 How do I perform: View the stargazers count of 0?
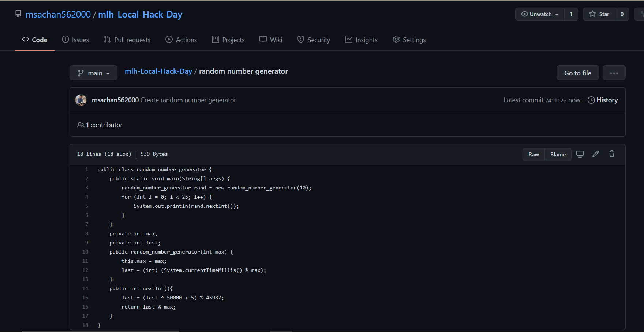(x=622, y=14)
